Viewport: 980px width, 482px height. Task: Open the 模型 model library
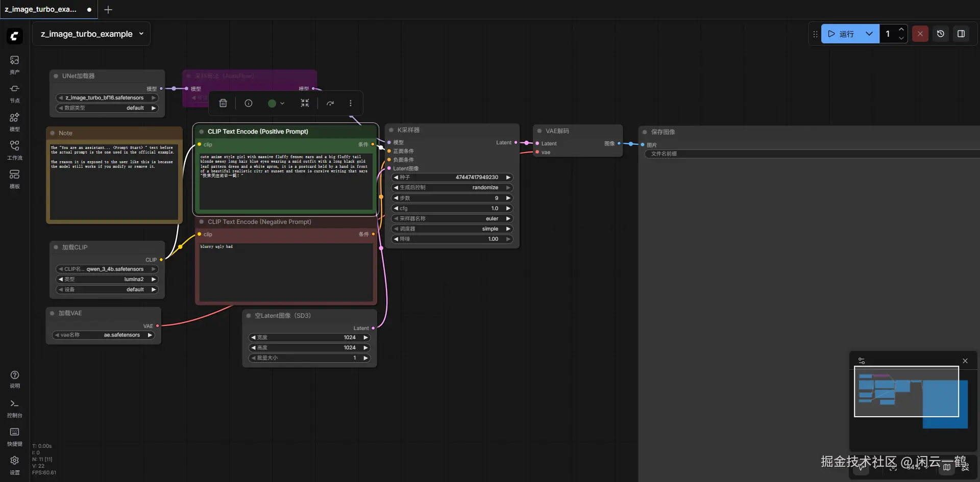(15, 121)
